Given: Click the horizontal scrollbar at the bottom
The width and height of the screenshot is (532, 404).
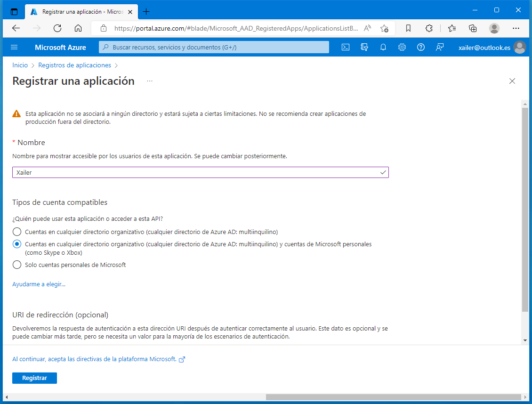Looking at the screenshot, I should [x=393, y=397].
